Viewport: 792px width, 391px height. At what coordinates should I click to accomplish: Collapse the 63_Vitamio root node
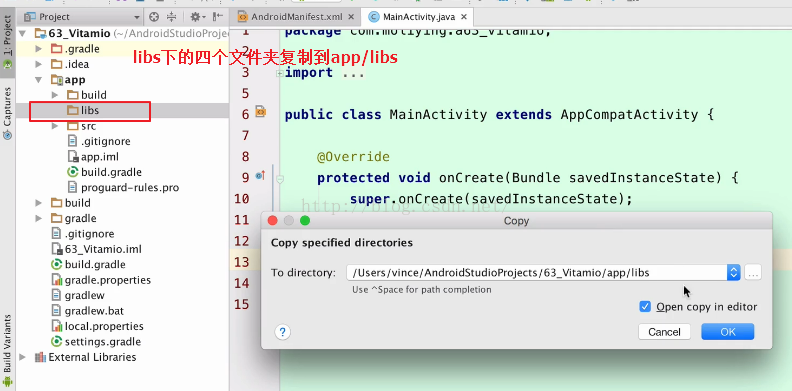(x=22, y=33)
